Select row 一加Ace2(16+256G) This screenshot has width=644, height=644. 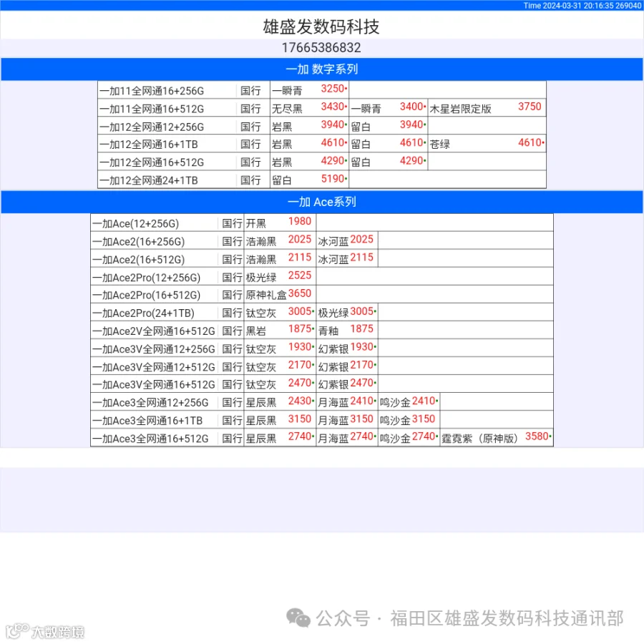coord(322,240)
